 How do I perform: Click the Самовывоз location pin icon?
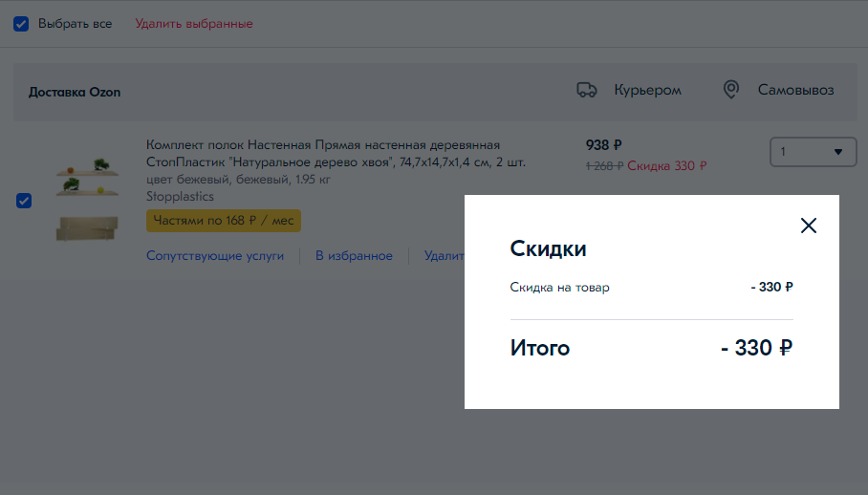[731, 90]
